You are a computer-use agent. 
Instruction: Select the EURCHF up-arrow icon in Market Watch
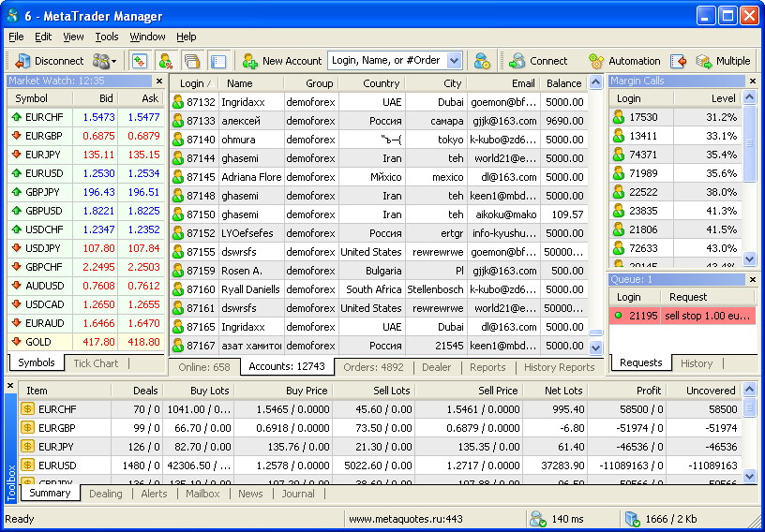(x=17, y=117)
